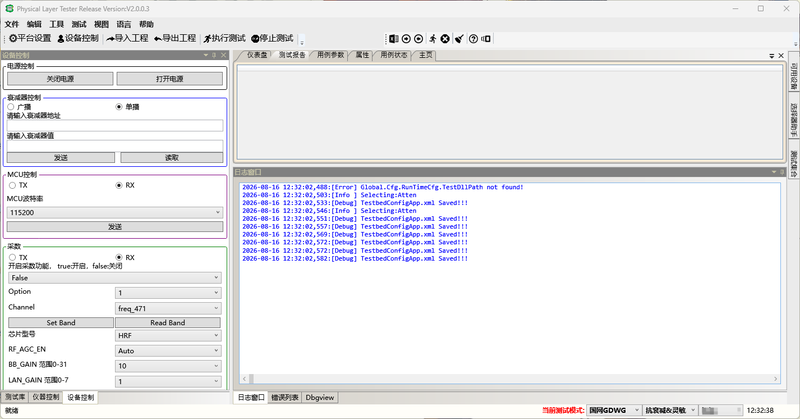Click the black circle X icon
The height and width of the screenshot is (419, 800).
[445, 39]
